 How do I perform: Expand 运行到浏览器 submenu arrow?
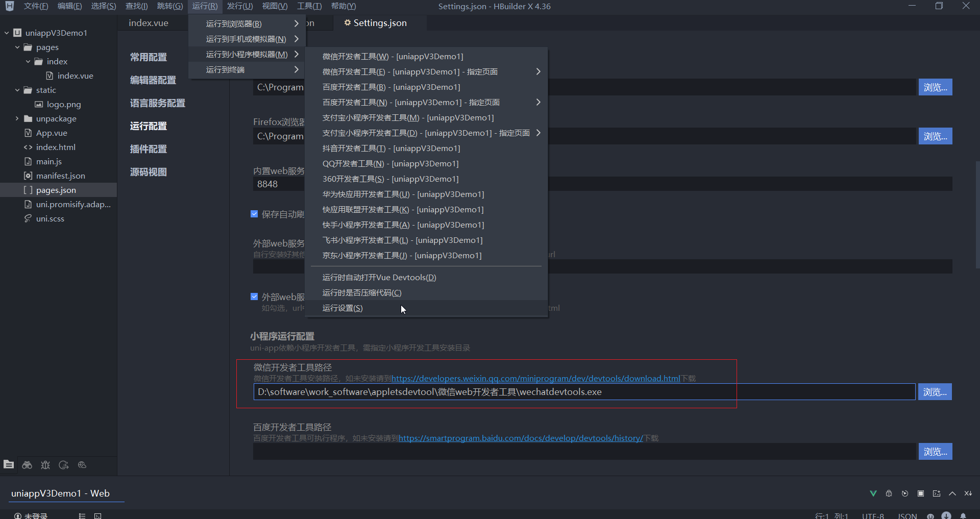pyautogui.click(x=297, y=23)
